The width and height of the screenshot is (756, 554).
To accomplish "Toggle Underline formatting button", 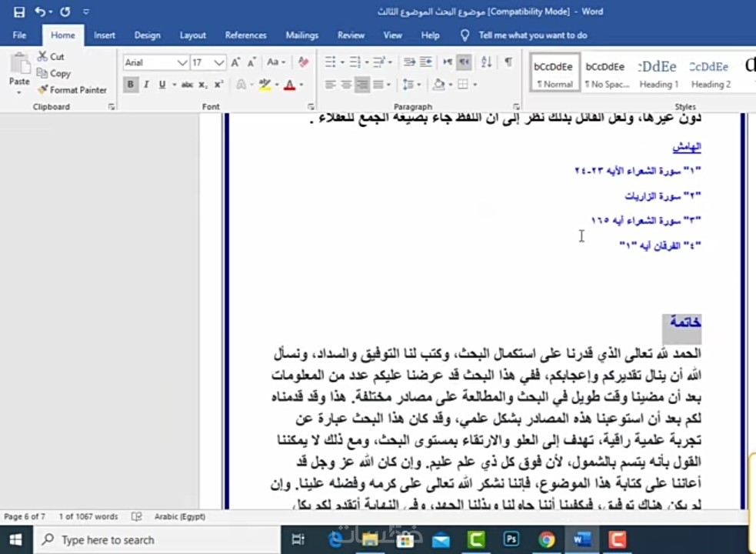I will click(162, 85).
